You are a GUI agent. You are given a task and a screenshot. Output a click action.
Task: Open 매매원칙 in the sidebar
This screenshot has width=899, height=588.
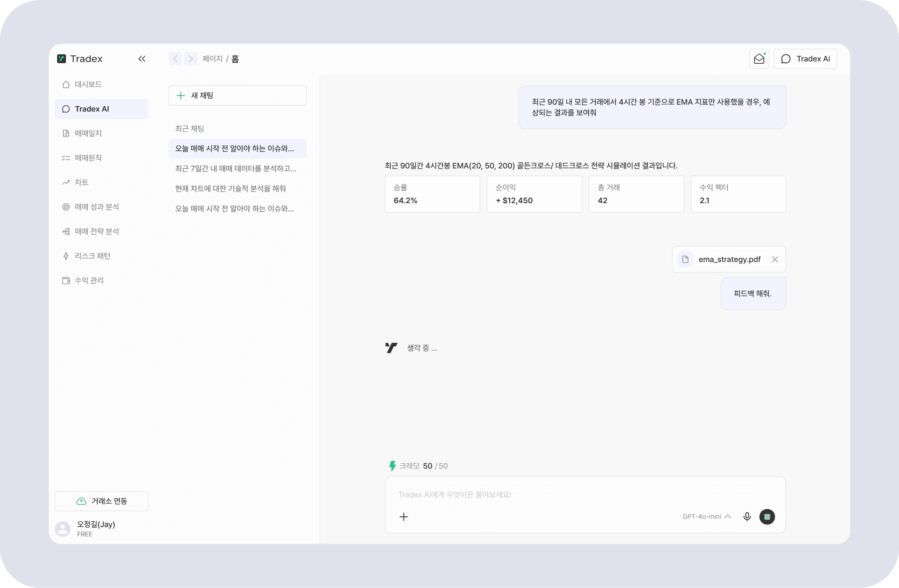click(x=102, y=158)
